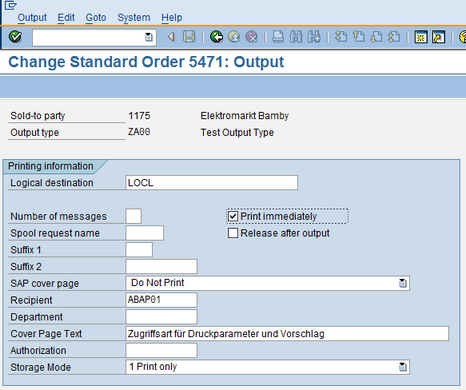Open the Edit menu
The image size is (466, 390).
click(x=66, y=17)
